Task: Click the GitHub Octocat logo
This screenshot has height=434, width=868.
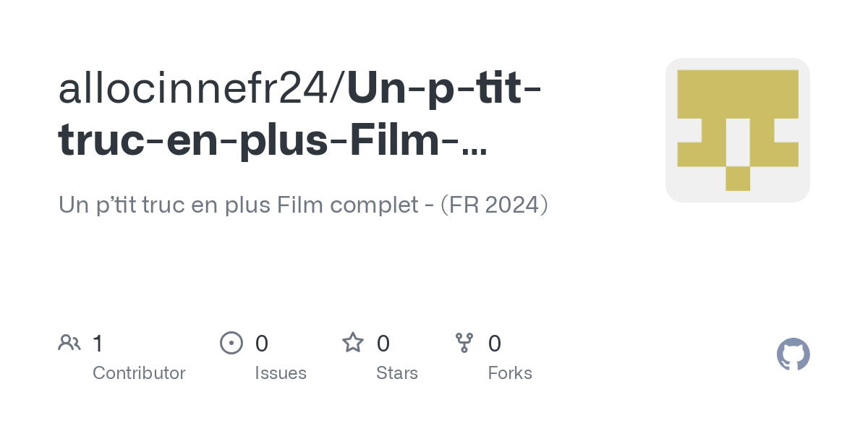Action: point(793,354)
